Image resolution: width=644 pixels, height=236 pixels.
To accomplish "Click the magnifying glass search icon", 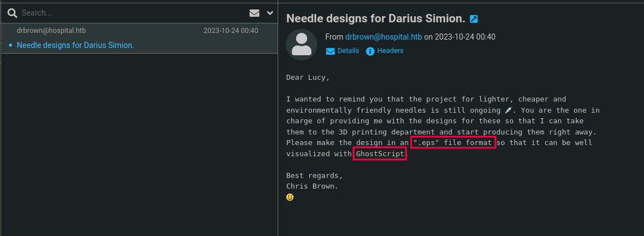I will pos(12,13).
